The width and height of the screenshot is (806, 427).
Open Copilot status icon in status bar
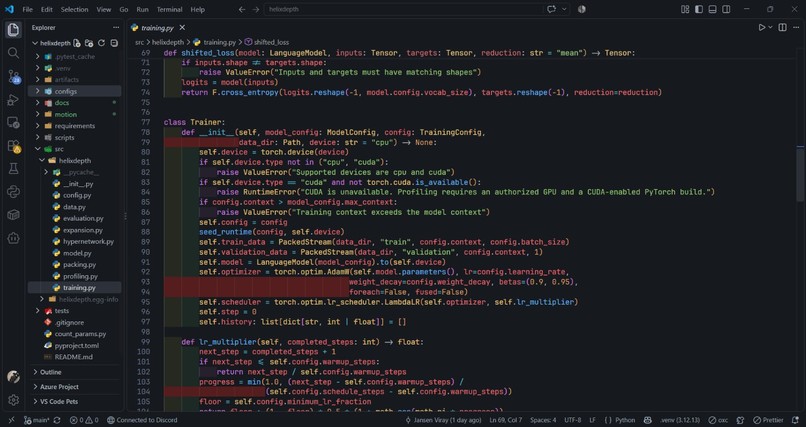647,420
